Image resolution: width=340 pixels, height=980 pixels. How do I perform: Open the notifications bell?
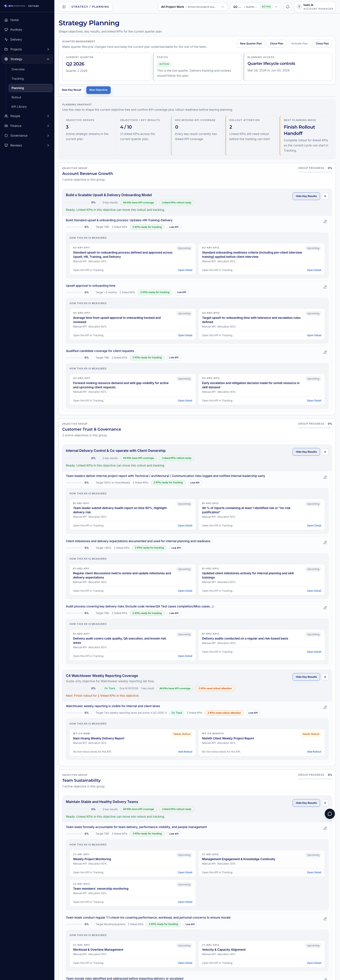tap(288, 6)
